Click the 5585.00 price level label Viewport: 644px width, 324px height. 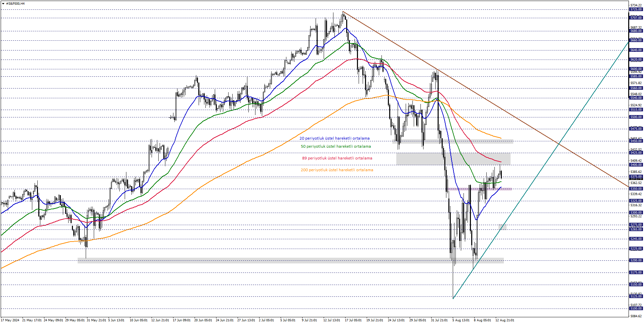tap(636, 76)
